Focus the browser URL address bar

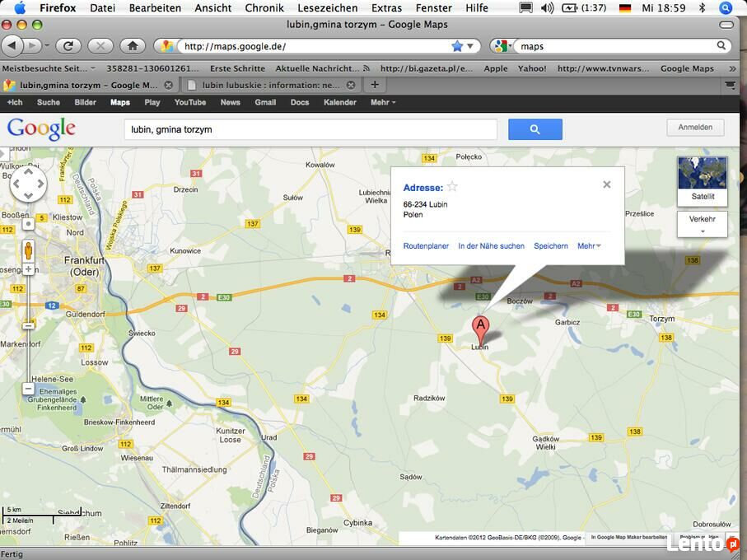click(x=315, y=46)
